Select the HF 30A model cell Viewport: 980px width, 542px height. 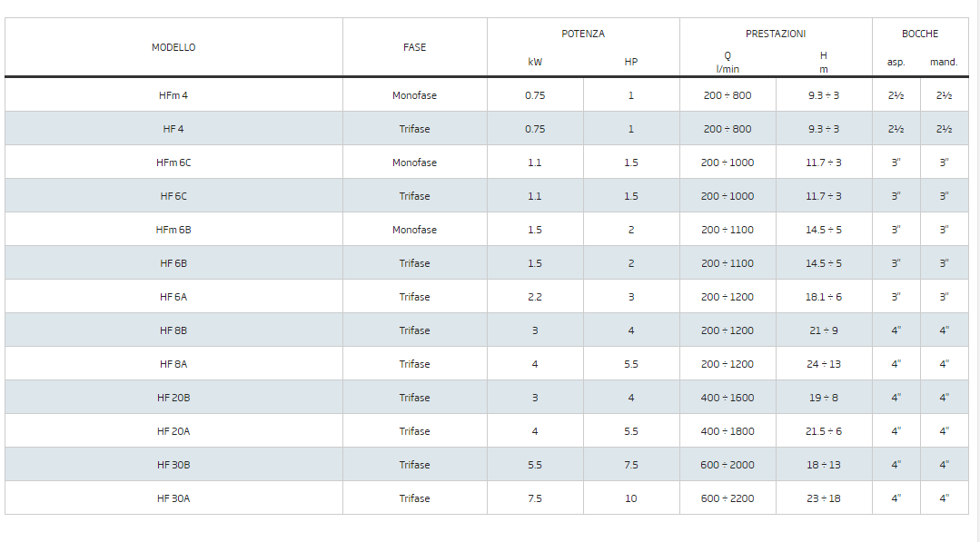173,498
